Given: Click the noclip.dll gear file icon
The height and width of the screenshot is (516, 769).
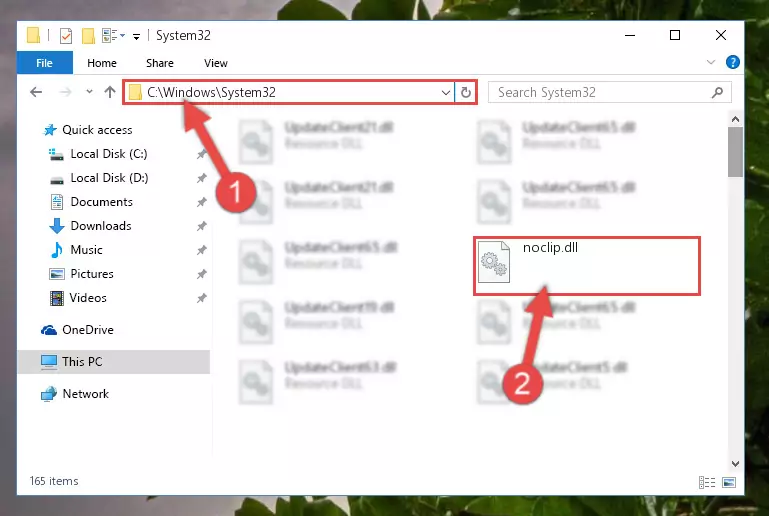Looking at the screenshot, I should pos(494,262).
